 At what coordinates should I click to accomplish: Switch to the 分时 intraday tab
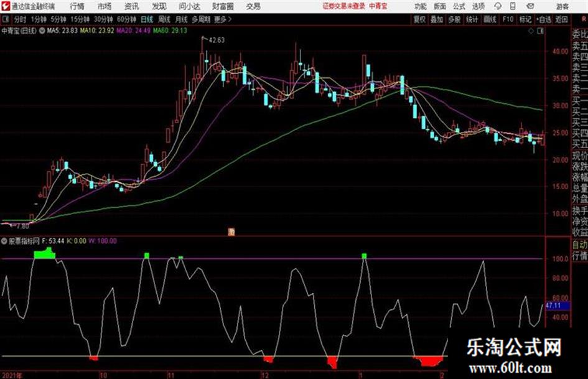[21, 19]
